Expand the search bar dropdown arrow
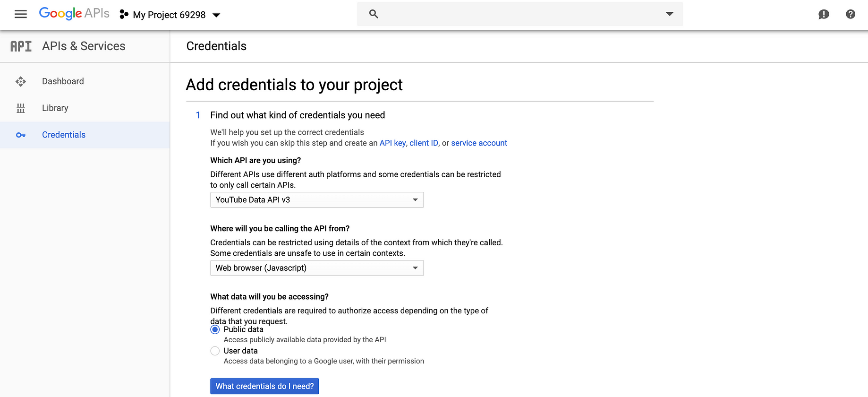The height and width of the screenshot is (397, 868). [x=669, y=14]
